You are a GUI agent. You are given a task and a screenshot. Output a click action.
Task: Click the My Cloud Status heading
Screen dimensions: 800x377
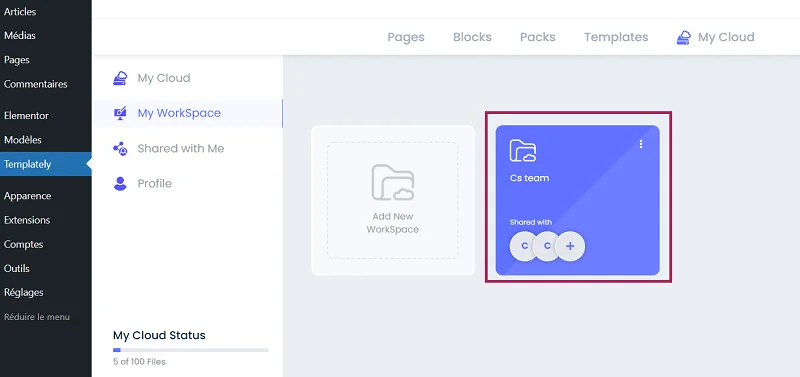click(159, 335)
